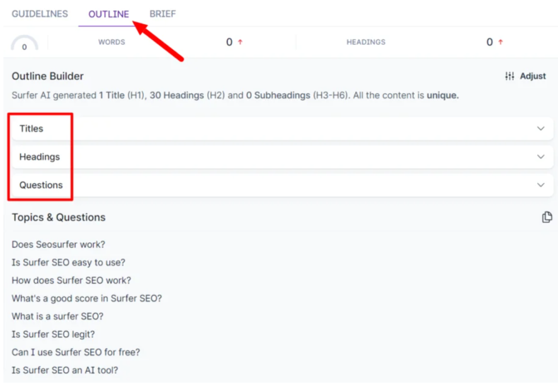This screenshot has width=558, height=392.
Task: Click the red arrow beside Words count
Action: tap(240, 42)
